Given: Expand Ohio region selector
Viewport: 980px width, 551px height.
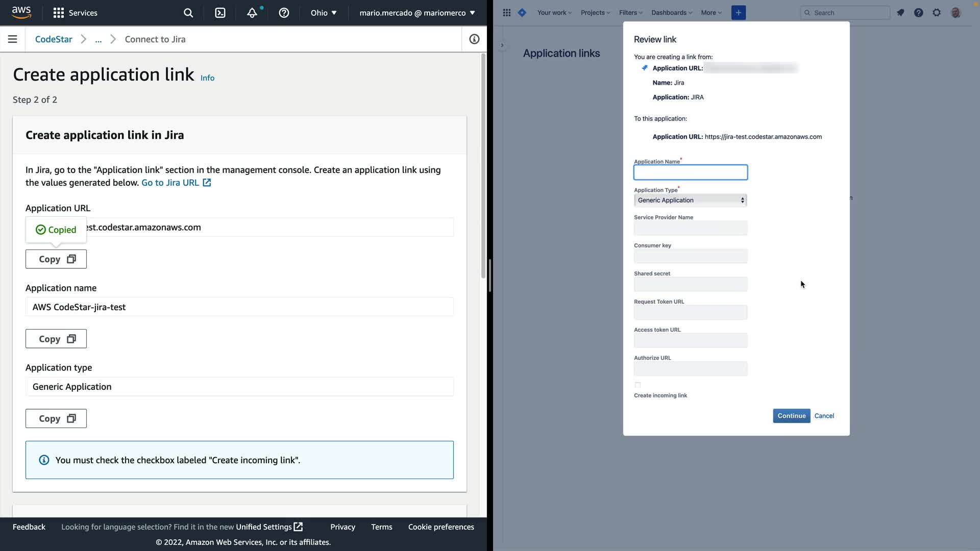Looking at the screenshot, I should [x=324, y=13].
